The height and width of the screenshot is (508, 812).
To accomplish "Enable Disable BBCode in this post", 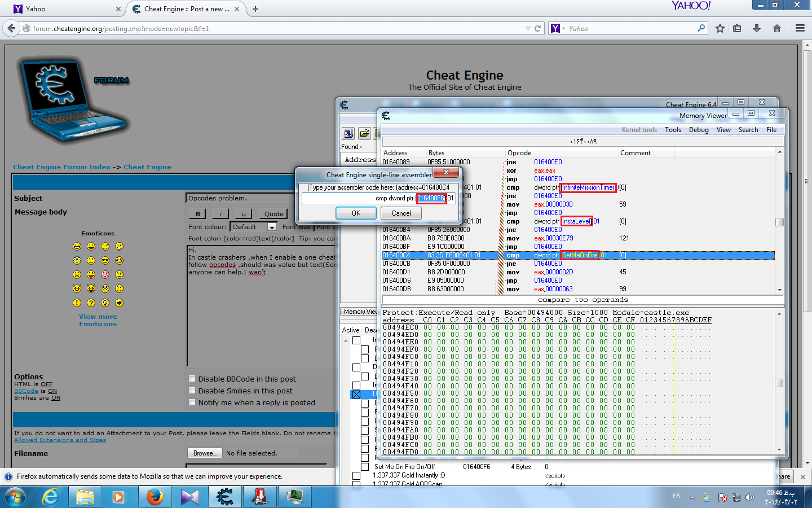I will (x=192, y=379).
